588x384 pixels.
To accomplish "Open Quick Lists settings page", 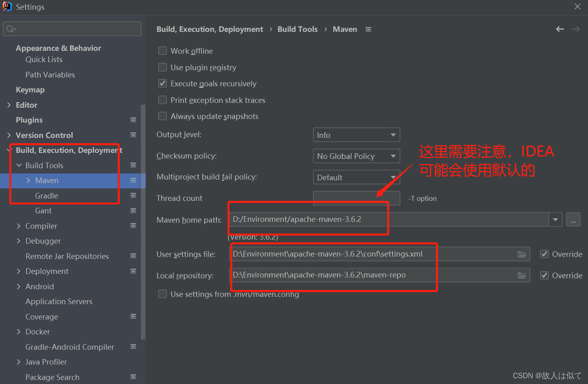I will coord(44,59).
